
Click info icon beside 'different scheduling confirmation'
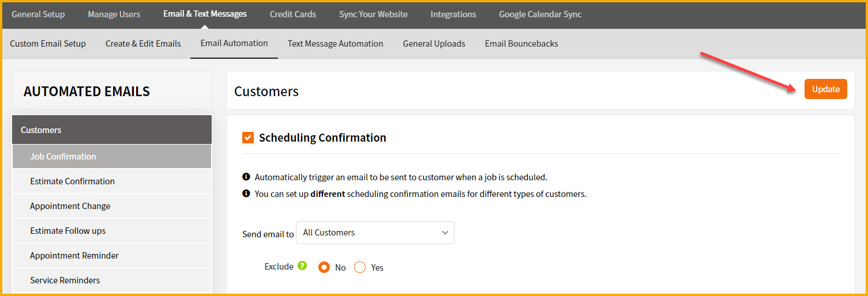pyautogui.click(x=246, y=193)
